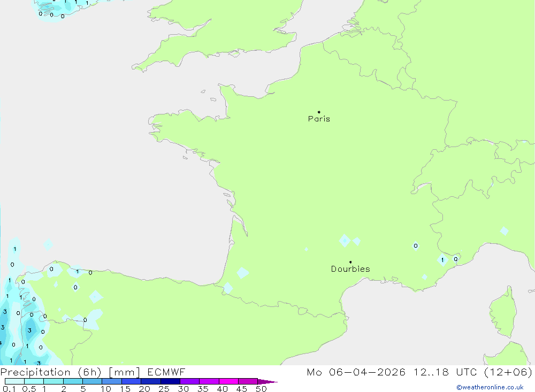
Task: Click the '1' value in diamond near Riviera
Action: point(442,260)
